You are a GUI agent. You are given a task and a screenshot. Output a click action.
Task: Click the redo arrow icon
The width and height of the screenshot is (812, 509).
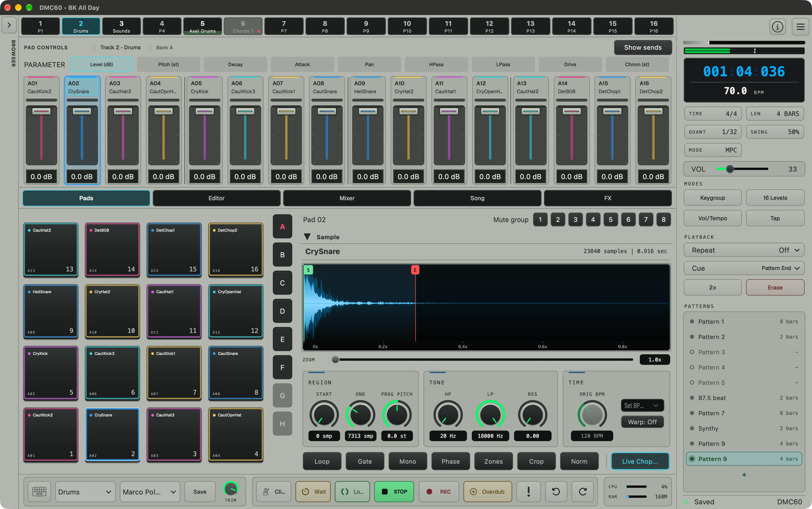coord(583,491)
